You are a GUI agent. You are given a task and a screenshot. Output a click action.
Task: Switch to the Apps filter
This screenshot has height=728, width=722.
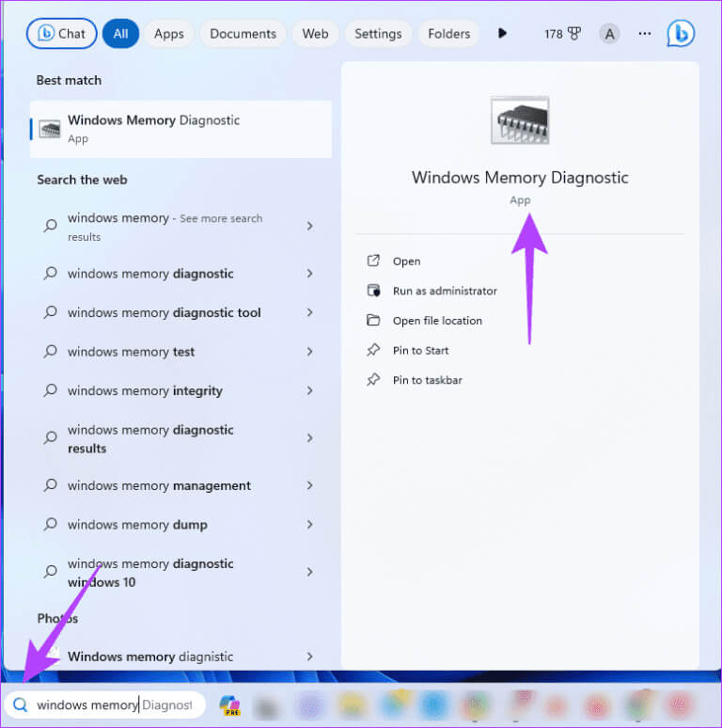click(x=169, y=34)
